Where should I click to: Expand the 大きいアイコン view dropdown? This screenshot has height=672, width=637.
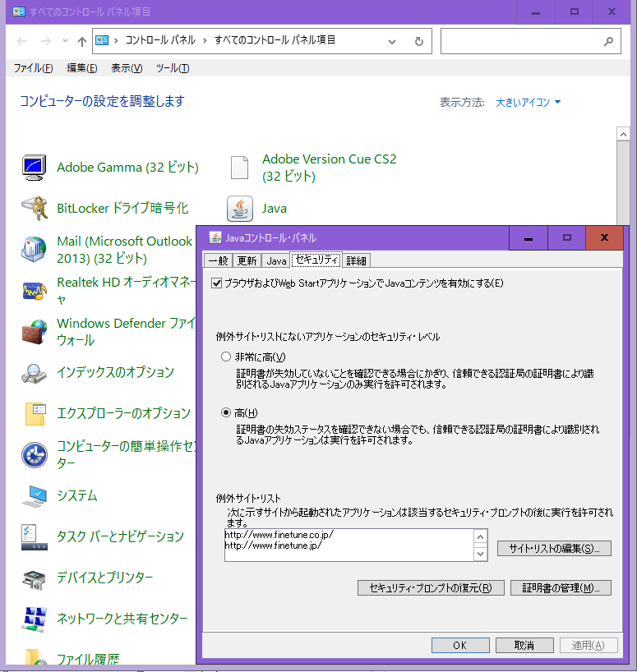tap(529, 103)
